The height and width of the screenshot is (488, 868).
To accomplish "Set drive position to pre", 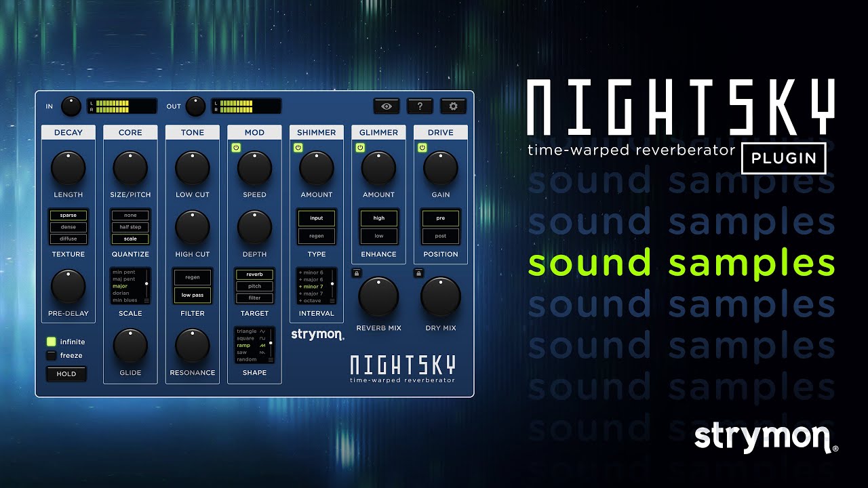I will [441, 218].
